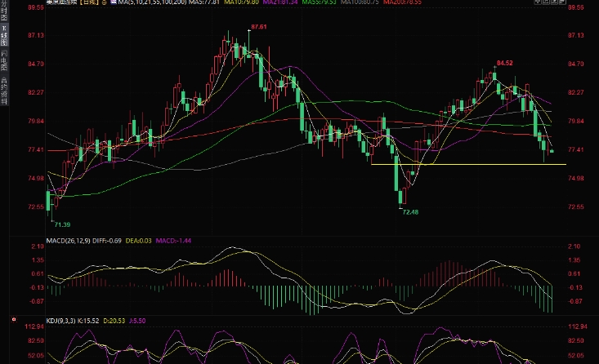Click the round settings icon beside 【日线】

[105, 2]
